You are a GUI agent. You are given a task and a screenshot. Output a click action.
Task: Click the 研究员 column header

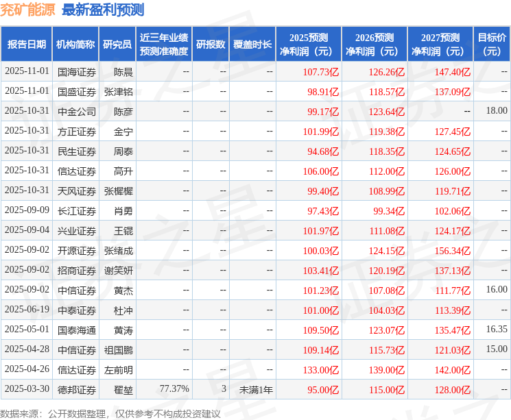click(117, 44)
